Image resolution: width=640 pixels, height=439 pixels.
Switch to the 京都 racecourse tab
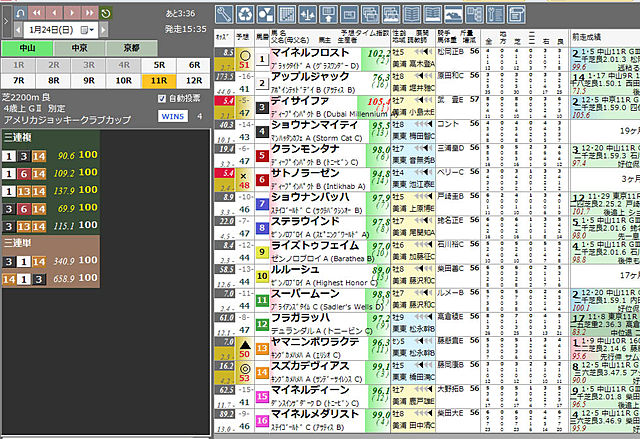130,46
